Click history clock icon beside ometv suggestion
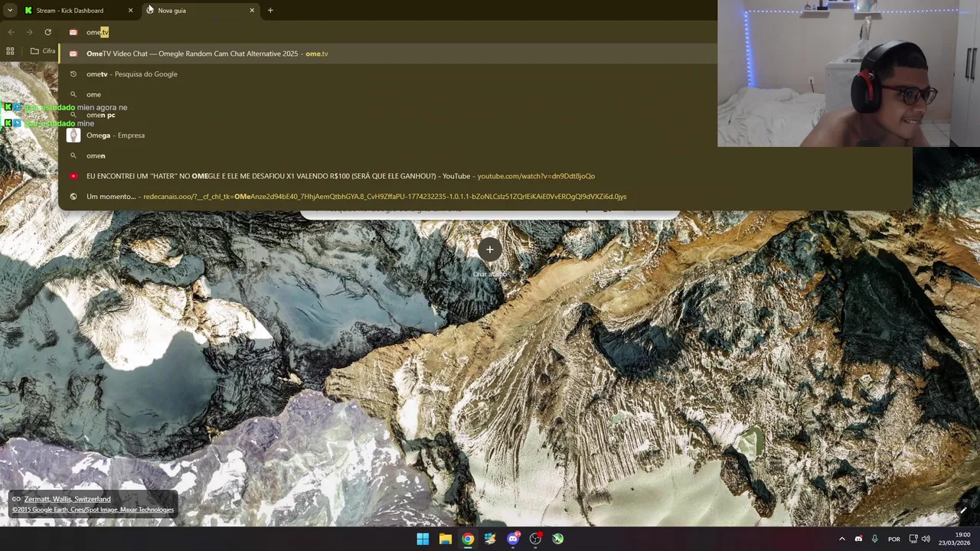This screenshot has width=980, height=551. pos(73,74)
